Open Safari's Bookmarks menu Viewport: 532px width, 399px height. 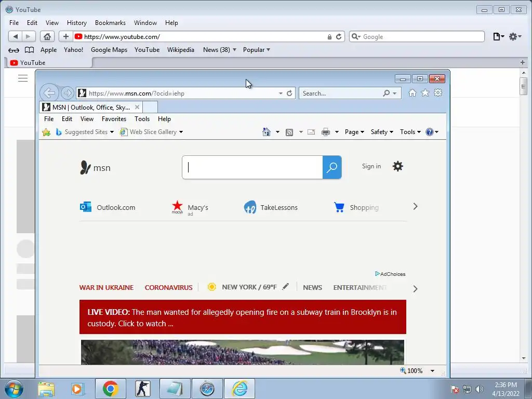[x=110, y=23]
